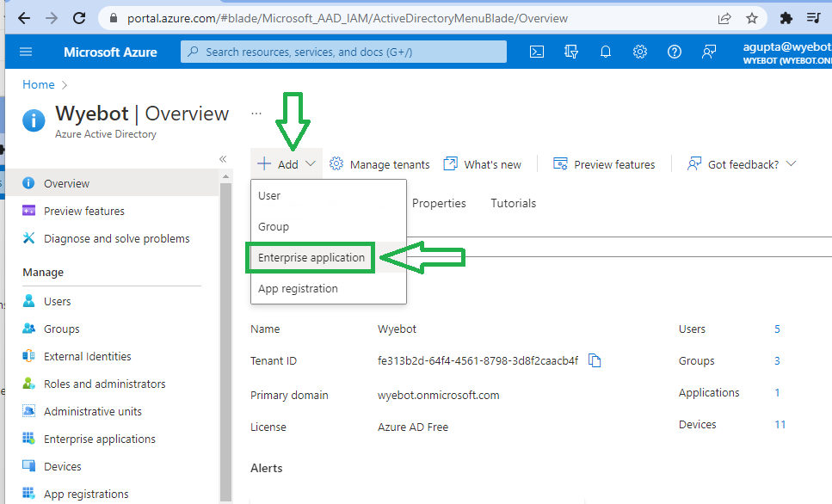Click Manage tenants in the toolbar

379,164
